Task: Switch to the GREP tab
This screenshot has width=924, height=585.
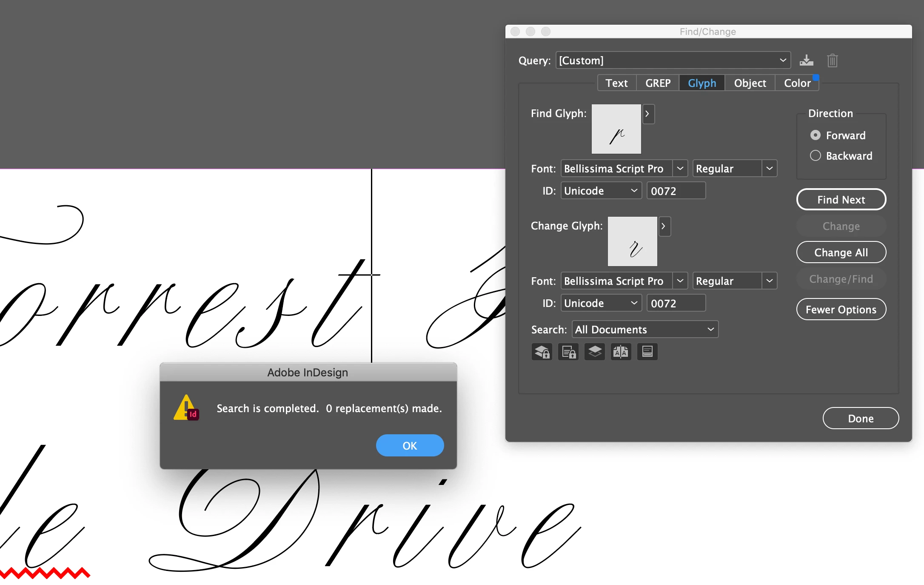Action: tap(658, 83)
